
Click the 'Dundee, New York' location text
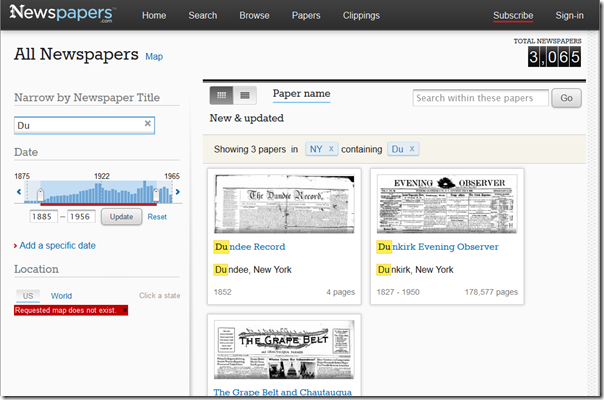click(x=253, y=270)
